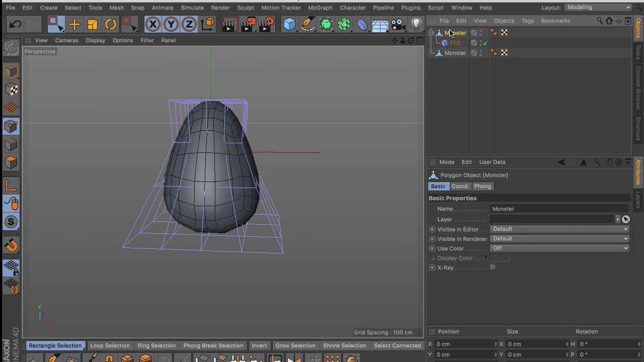
Task: Open Render Settings from the toolbar
Action: (266, 24)
